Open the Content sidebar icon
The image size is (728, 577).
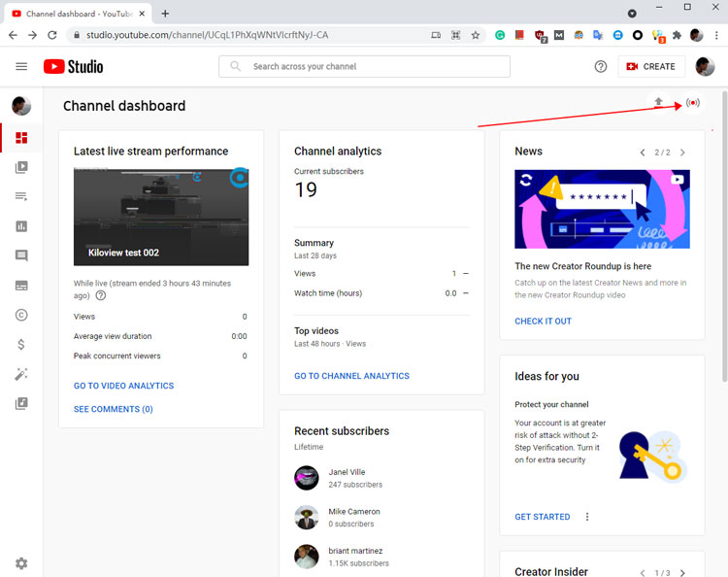click(21, 167)
